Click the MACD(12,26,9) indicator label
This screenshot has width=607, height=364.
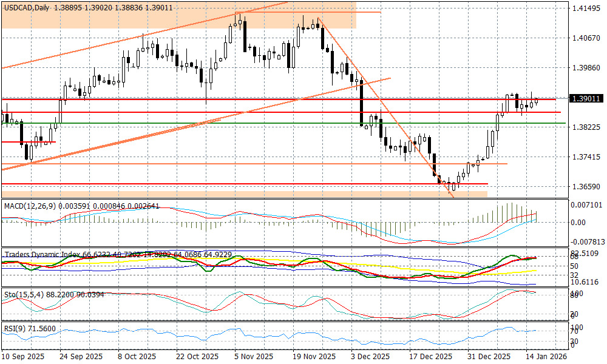click(29, 206)
